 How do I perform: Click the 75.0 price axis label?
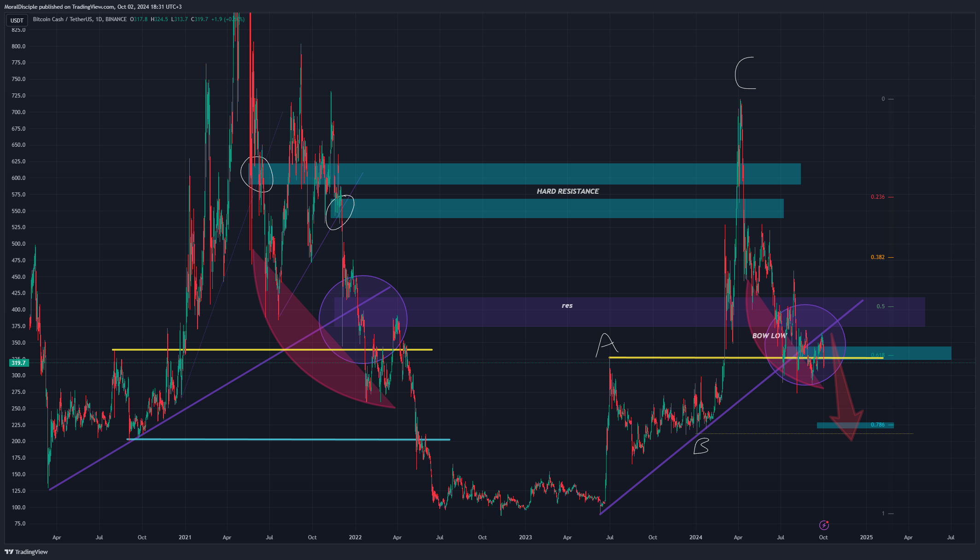click(20, 524)
